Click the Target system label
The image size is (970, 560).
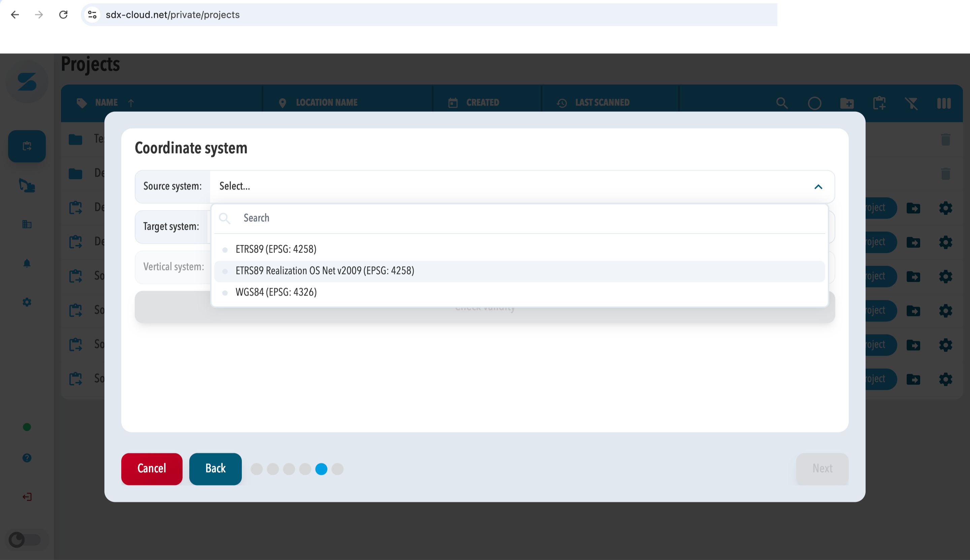click(171, 226)
